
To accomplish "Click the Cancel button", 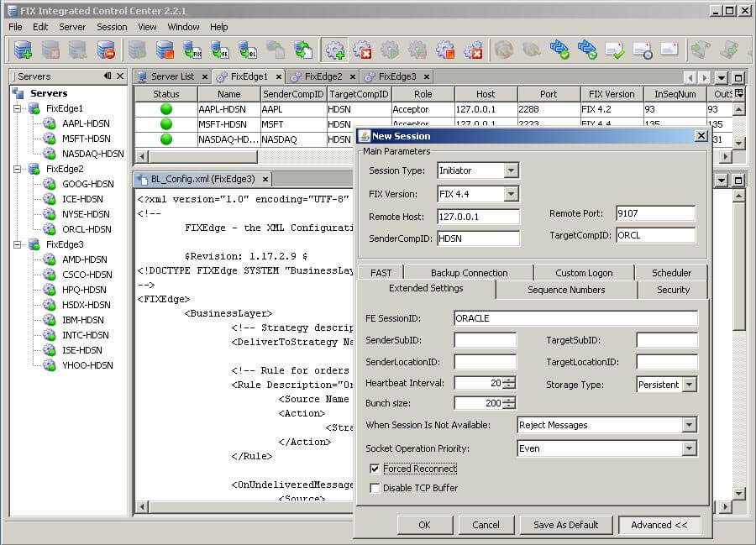I will tap(486, 525).
